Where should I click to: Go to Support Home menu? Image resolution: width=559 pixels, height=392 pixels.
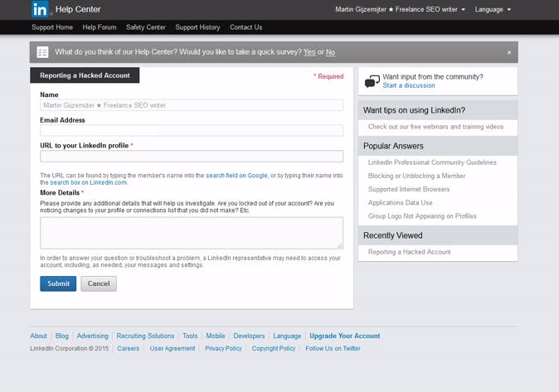[x=52, y=27]
